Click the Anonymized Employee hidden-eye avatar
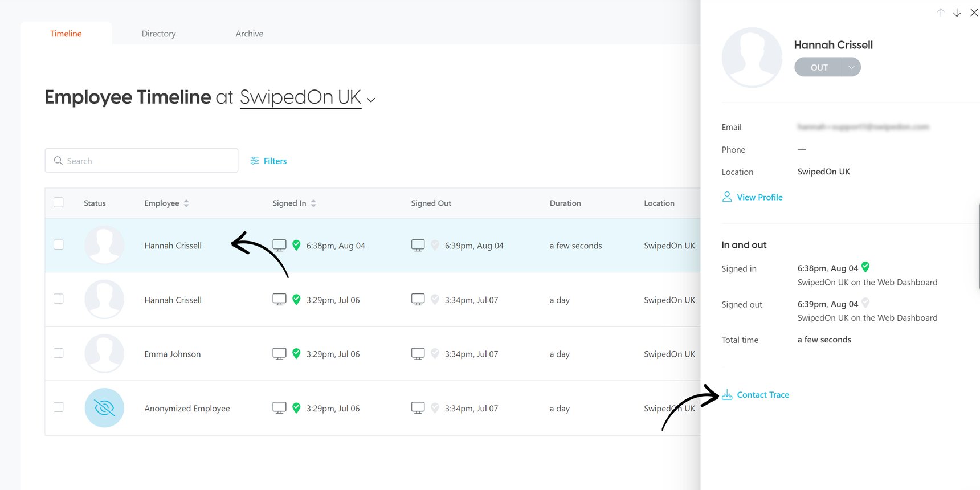The width and height of the screenshot is (980, 490). [x=104, y=408]
